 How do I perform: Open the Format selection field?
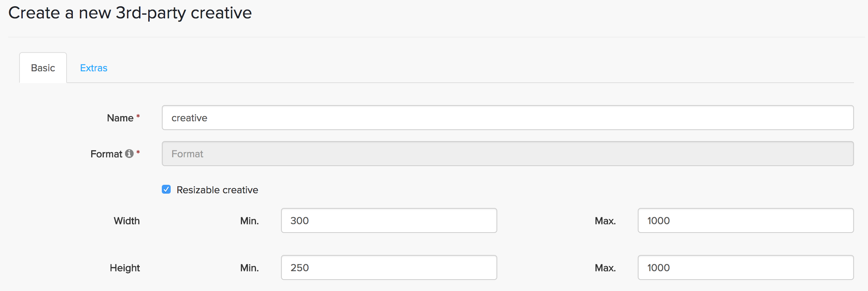(508, 154)
